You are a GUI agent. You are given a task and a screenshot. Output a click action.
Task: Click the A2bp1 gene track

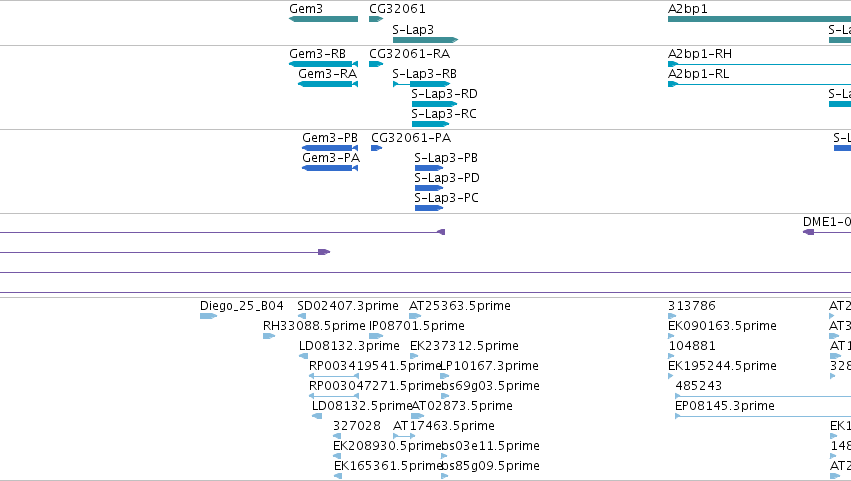pos(759,19)
